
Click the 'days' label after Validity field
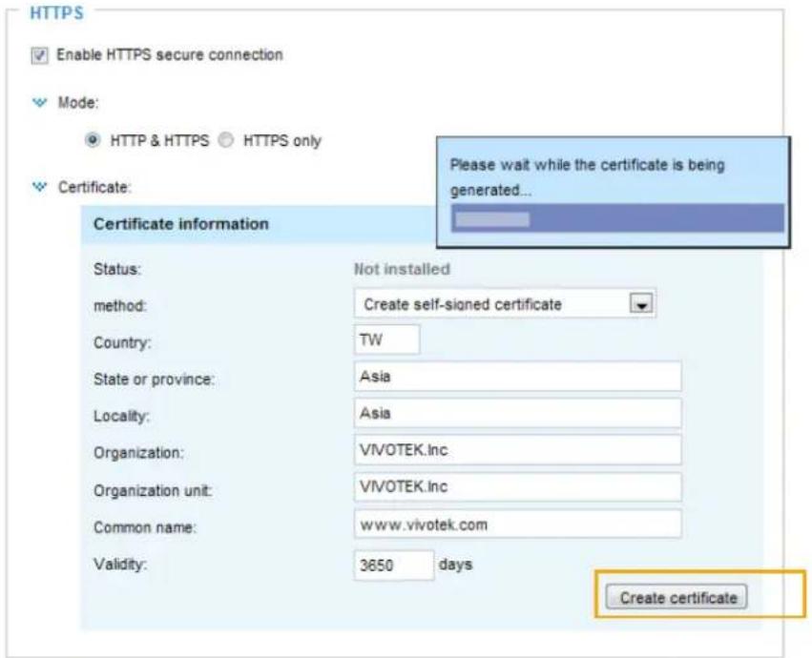point(456,565)
